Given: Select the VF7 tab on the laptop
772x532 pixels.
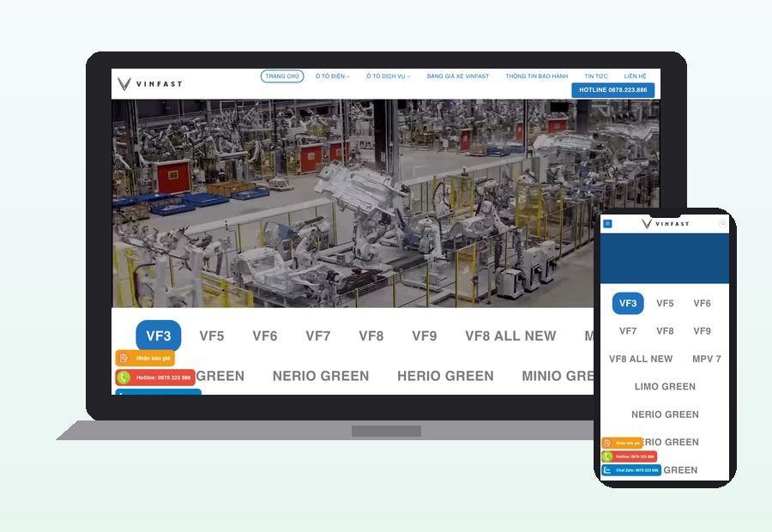Looking at the screenshot, I should tap(318, 336).
